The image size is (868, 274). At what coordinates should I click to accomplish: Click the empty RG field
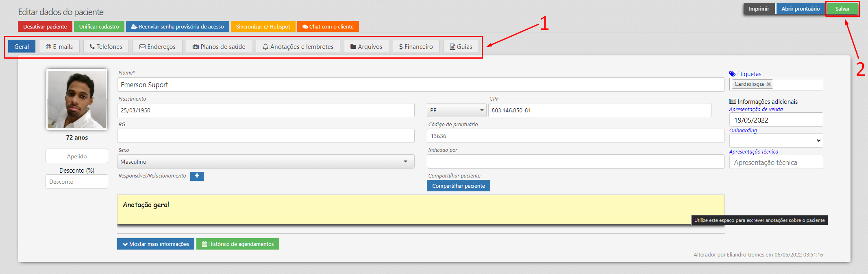pyautogui.click(x=266, y=136)
